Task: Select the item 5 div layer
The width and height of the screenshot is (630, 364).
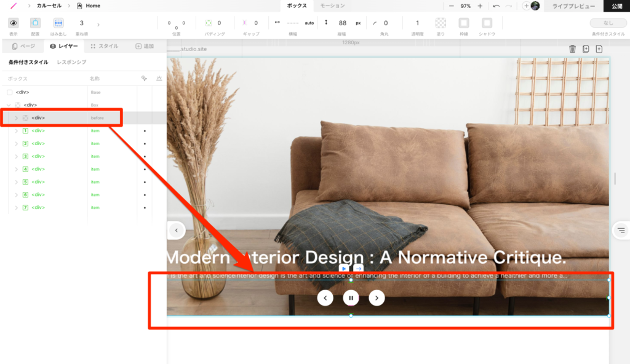Action: (x=84, y=182)
